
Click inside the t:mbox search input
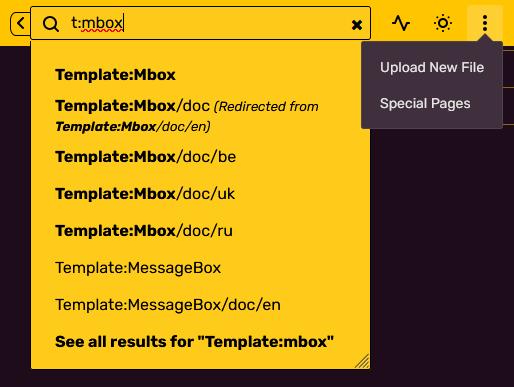click(200, 23)
